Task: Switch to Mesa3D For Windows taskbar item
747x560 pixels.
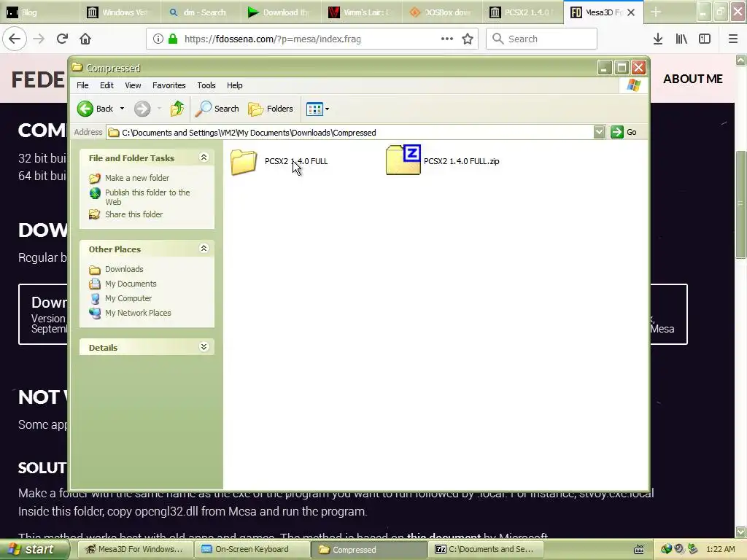Action: pos(134,550)
